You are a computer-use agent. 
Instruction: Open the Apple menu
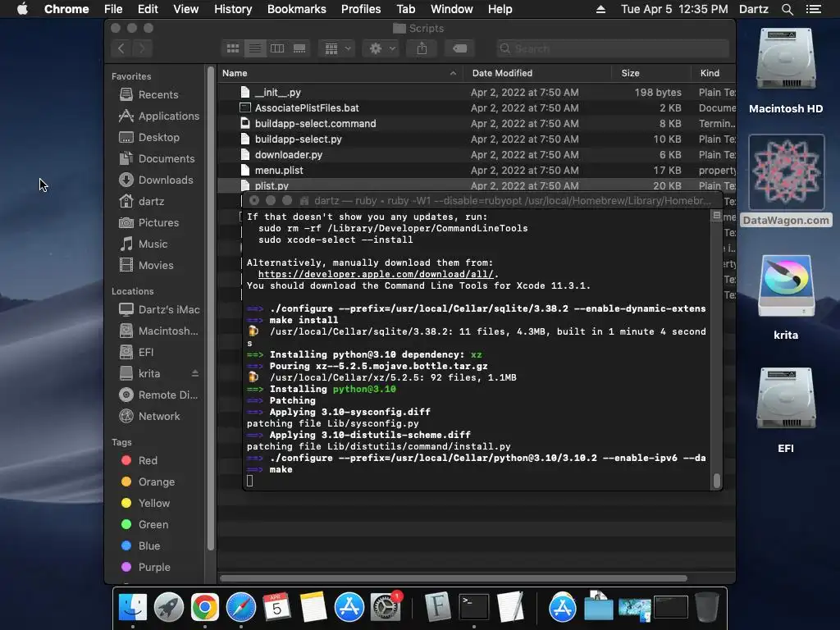point(22,9)
